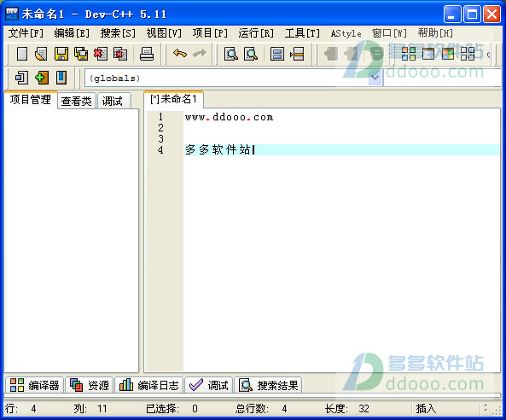Click line number 2 in the gutter
The image size is (506, 420).
tap(160, 128)
